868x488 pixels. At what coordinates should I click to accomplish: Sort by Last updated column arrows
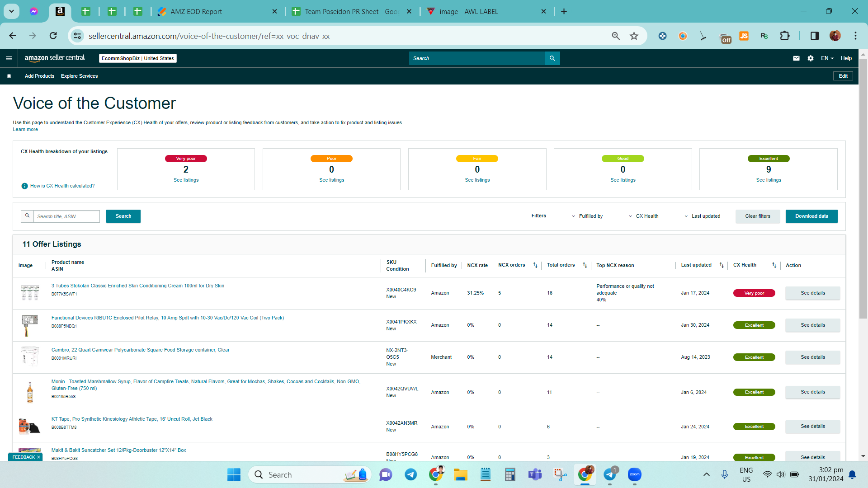tap(722, 265)
